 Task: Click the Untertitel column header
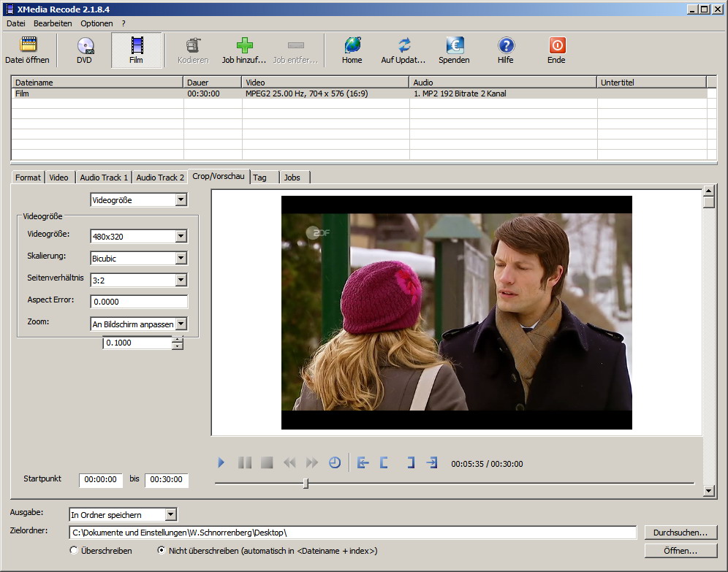[651, 82]
